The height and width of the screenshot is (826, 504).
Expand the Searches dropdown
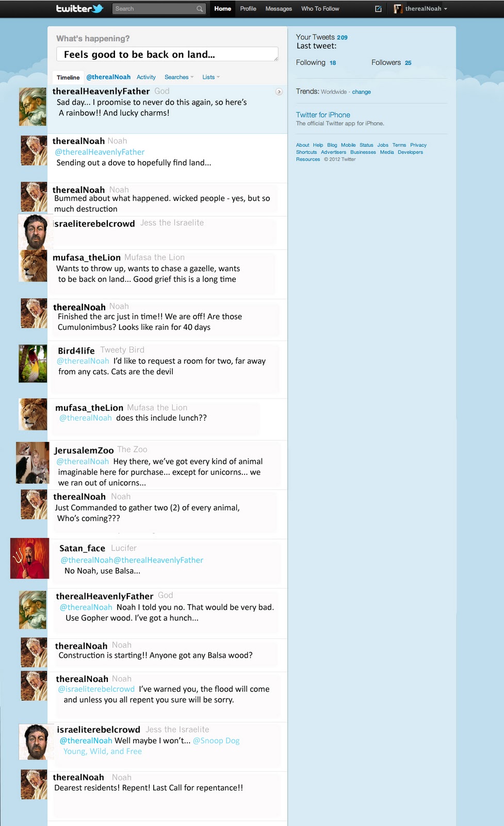(179, 77)
